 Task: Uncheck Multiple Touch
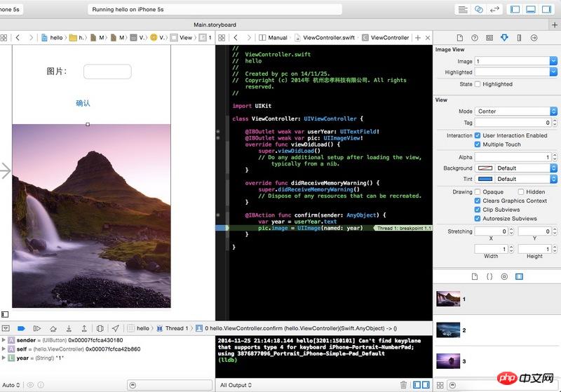point(478,144)
